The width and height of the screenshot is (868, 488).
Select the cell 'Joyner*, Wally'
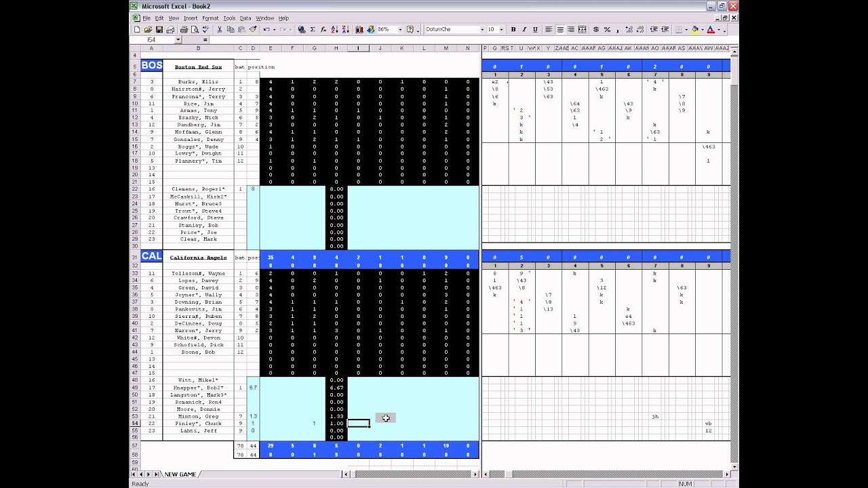coord(199,295)
